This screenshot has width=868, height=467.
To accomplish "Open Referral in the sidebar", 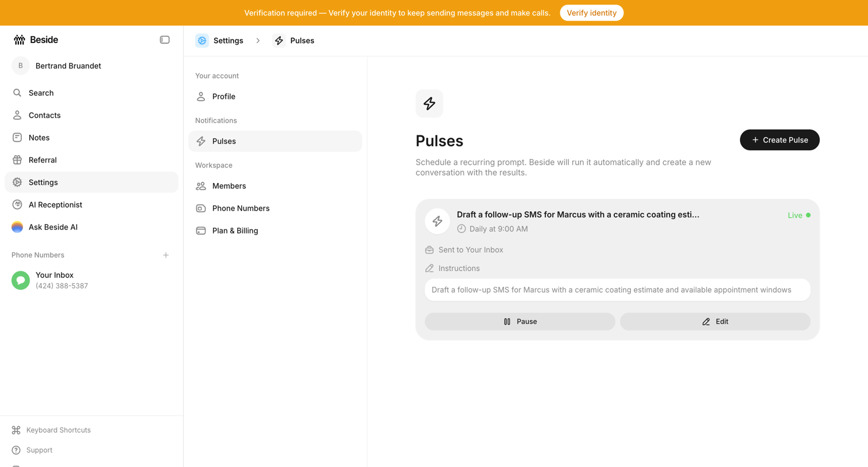I will pyautogui.click(x=91, y=160).
